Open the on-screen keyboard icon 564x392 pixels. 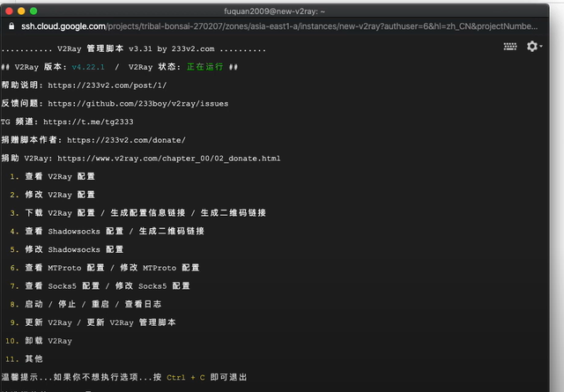pyautogui.click(x=510, y=47)
